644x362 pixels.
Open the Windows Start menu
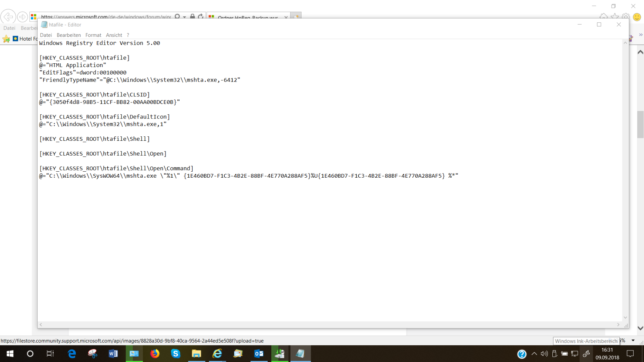[x=10, y=353]
